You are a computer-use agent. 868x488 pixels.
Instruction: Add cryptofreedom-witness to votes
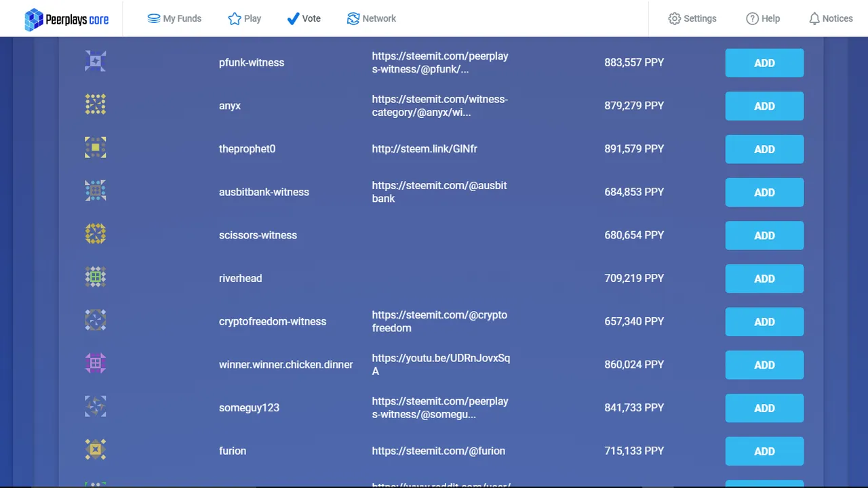pyautogui.click(x=764, y=322)
